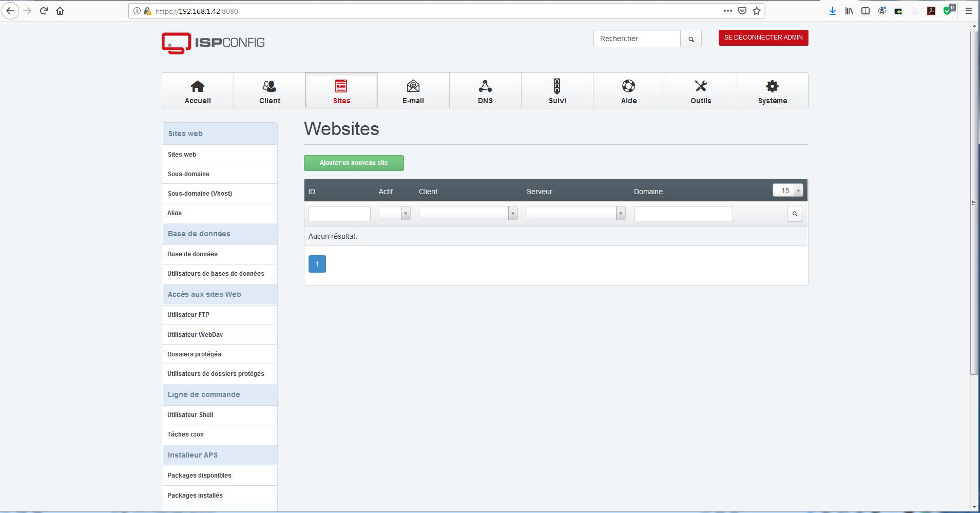Click the browser home icon
Screen dimensions: 980x513
point(60,11)
